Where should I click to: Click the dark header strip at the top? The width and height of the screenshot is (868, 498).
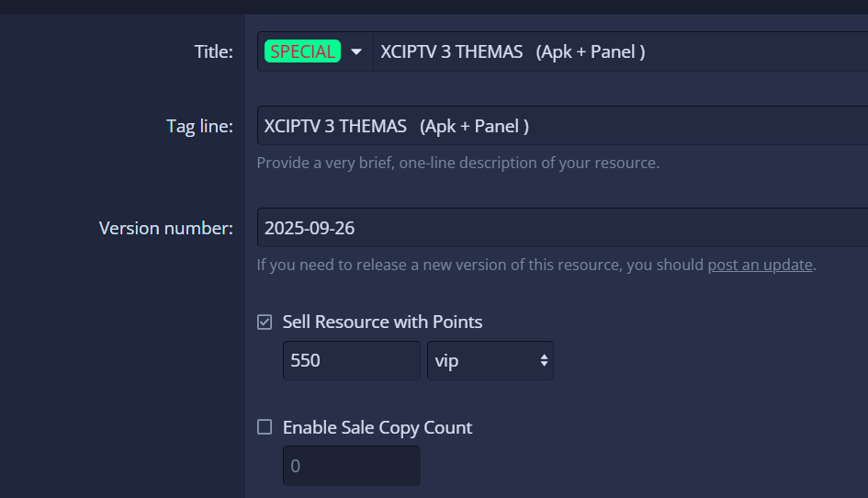coord(434,6)
